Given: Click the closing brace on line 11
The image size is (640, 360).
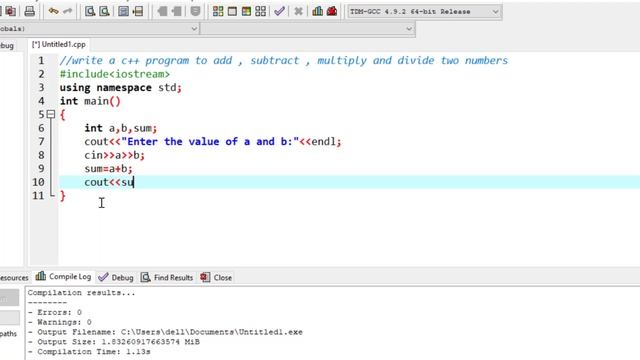Looking at the screenshot, I should click(x=62, y=196).
